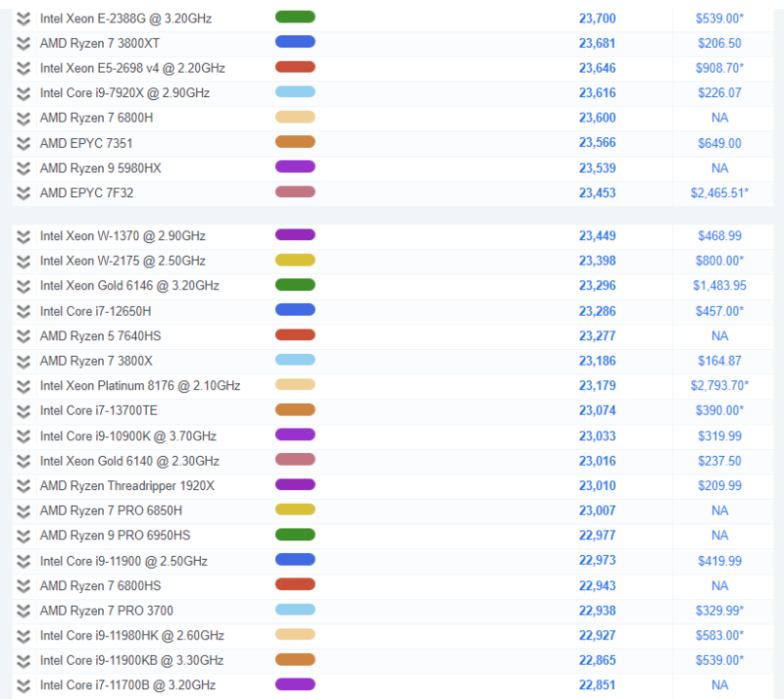Viewport: 784px width, 699px height.
Task: Open the Intel Core i9-11900 @ 2.50GHz link
Action: pos(123,562)
